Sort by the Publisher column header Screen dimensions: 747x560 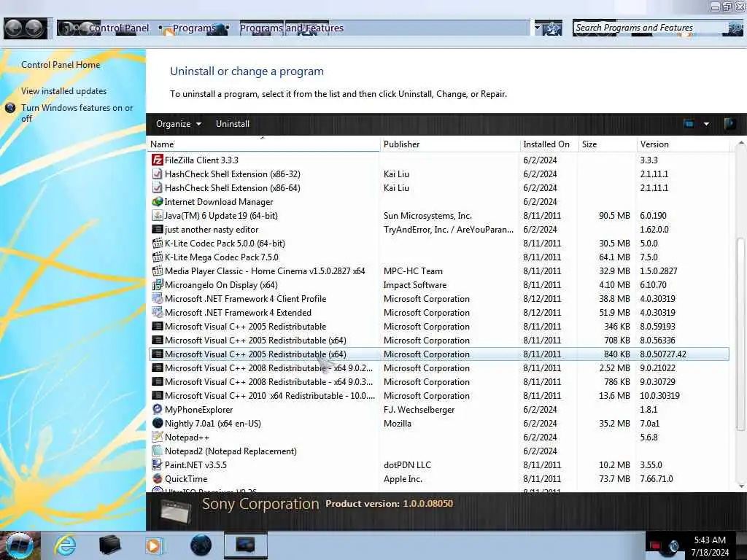click(449, 144)
